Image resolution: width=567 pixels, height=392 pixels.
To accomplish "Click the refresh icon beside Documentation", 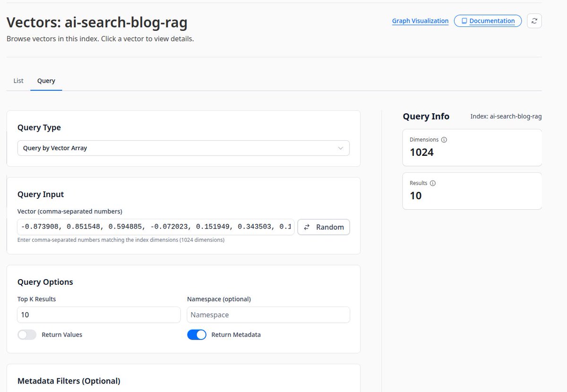I will click(534, 21).
